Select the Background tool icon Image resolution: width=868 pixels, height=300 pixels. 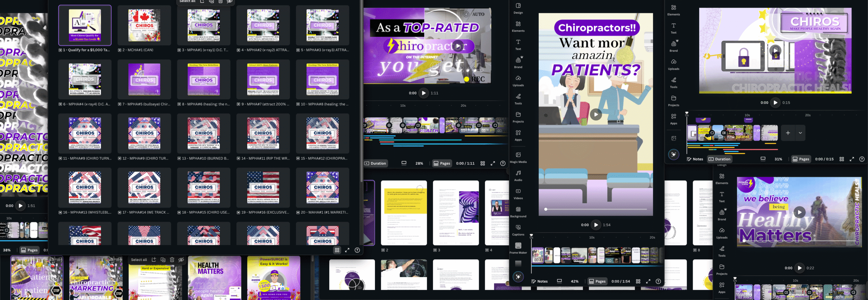(x=518, y=212)
